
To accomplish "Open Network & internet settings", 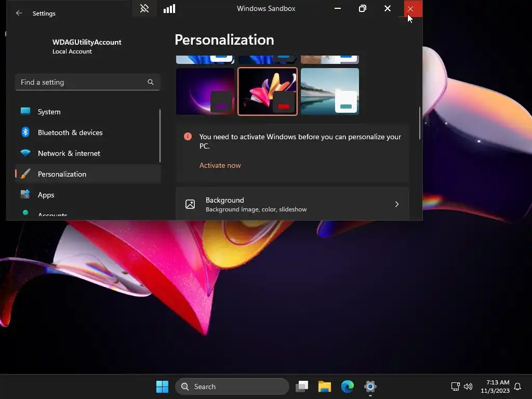I will pos(87,153).
